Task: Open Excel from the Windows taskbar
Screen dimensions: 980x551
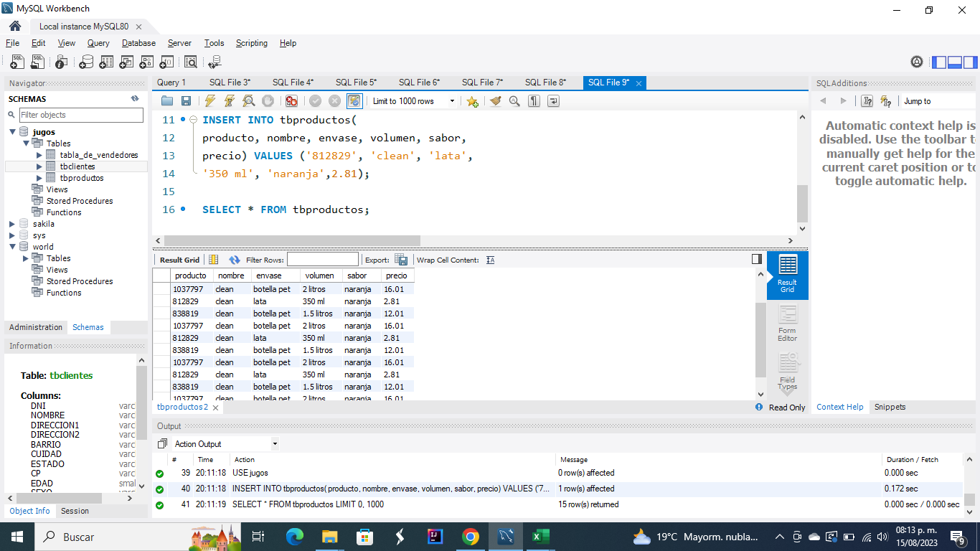Action: [540, 537]
